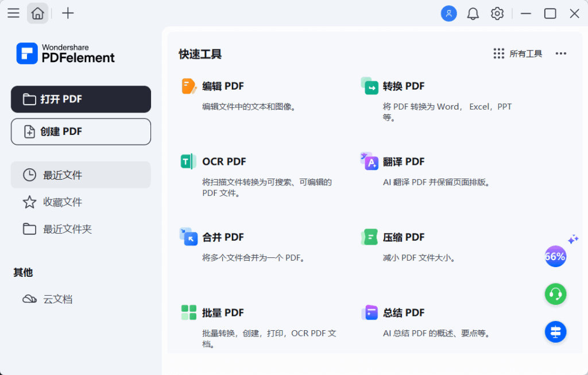Click the 66% discount badge
Image resolution: width=588 pixels, height=375 pixels.
pyautogui.click(x=555, y=257)
